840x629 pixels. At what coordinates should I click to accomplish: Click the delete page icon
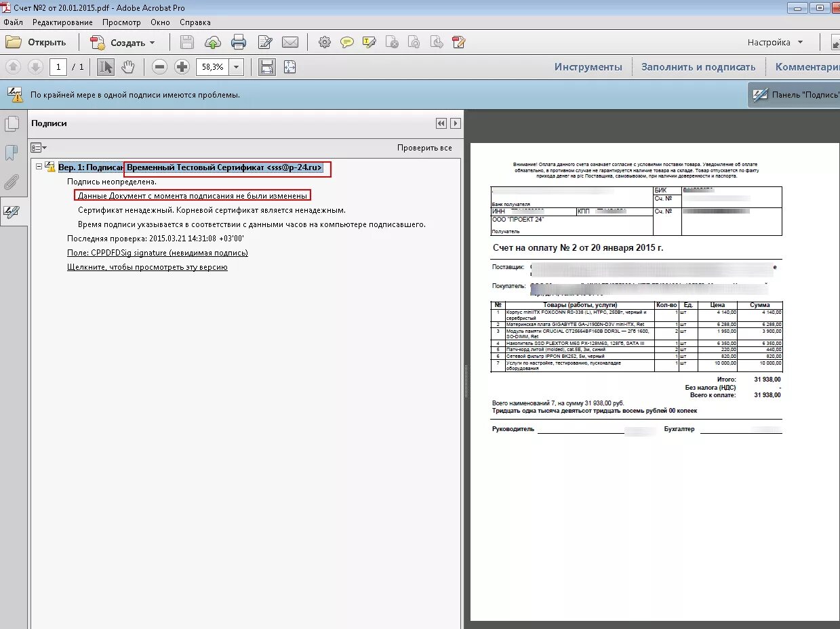(392, 42)
